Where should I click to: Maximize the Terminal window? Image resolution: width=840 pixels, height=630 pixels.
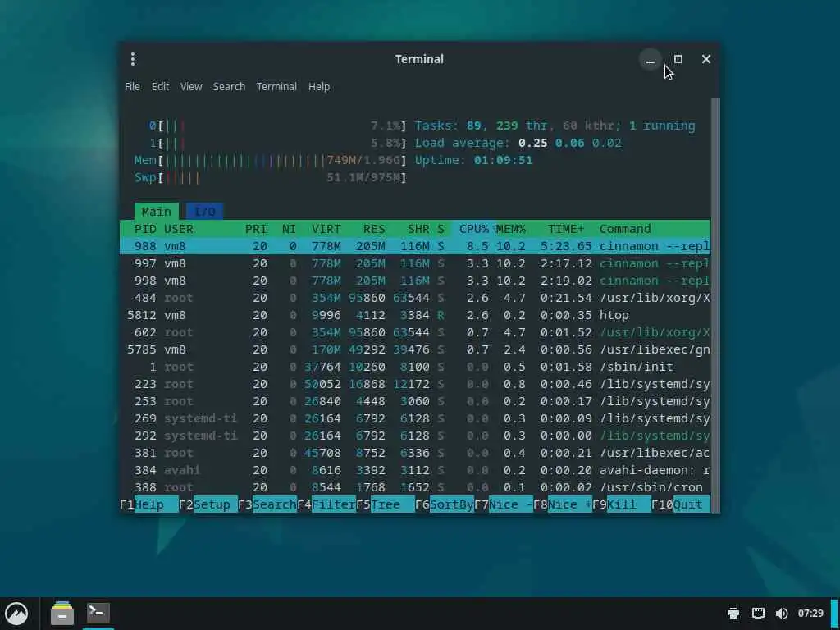click(x=678, y=59)
